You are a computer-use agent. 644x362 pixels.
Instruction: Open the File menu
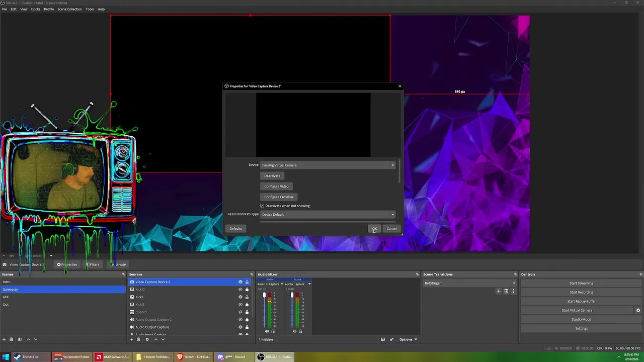tap(5, 9)
